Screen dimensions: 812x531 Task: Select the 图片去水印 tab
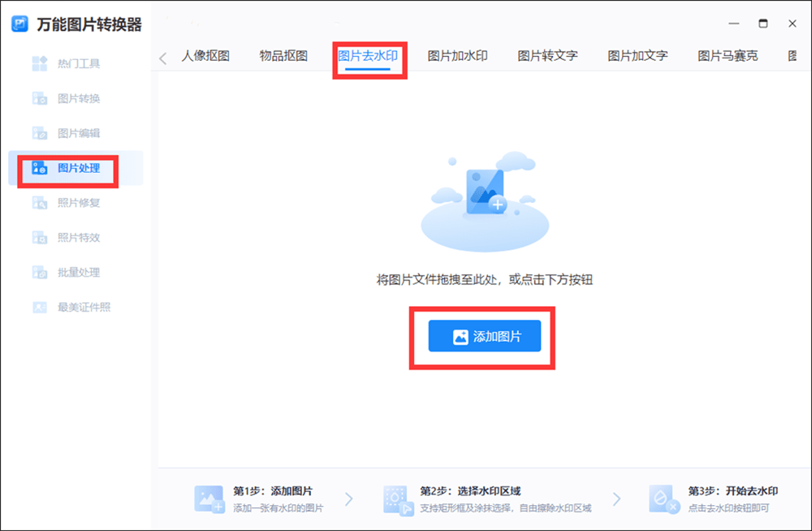[x=368, y=56]
